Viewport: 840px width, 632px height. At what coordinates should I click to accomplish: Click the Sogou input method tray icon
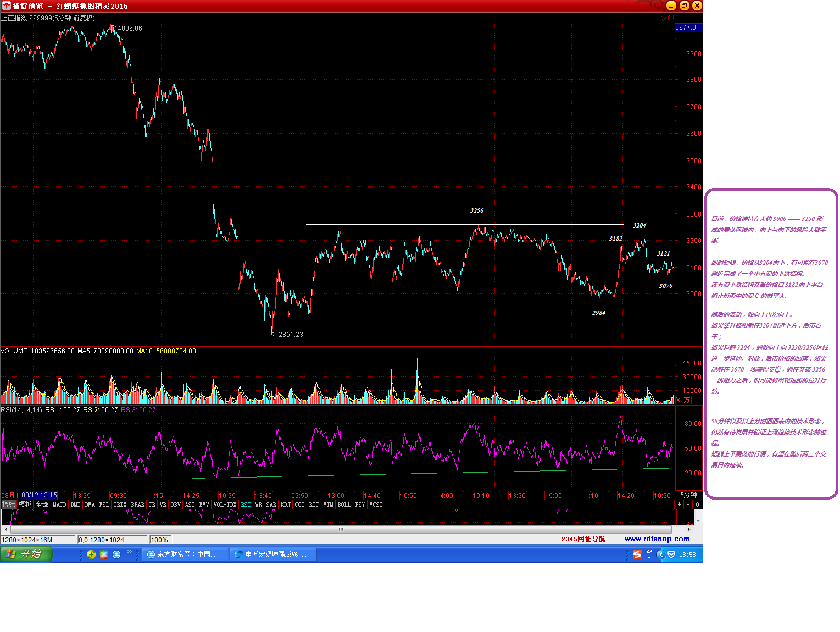(637, 555)
